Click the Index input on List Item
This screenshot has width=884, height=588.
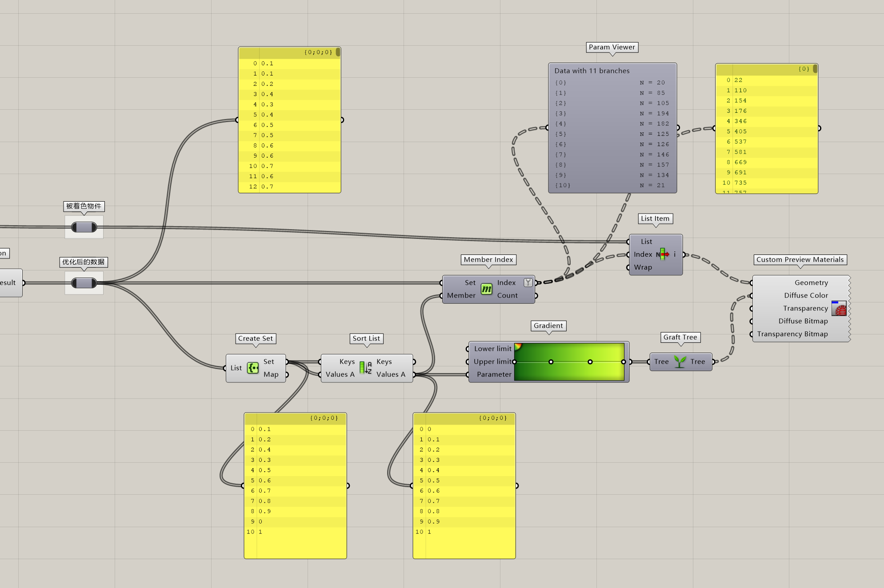[x=643, y=254]
